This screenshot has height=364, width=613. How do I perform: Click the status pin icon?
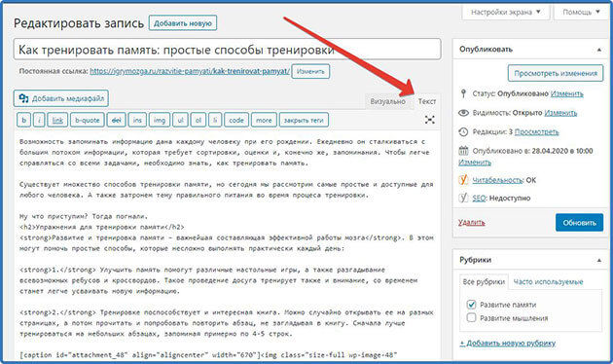pyautogui.click(x=463, y=93)
